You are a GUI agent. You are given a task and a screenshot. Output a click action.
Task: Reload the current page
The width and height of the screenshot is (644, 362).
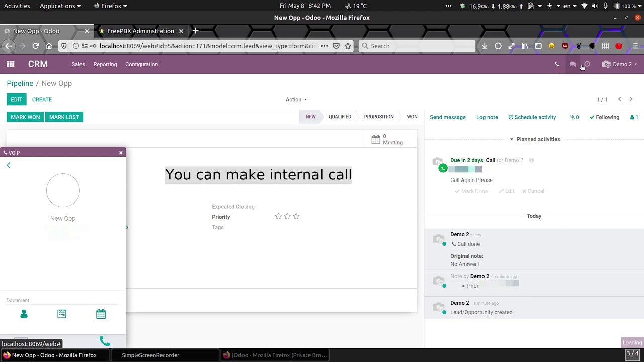pyautogui.click(x=36, y=46)
